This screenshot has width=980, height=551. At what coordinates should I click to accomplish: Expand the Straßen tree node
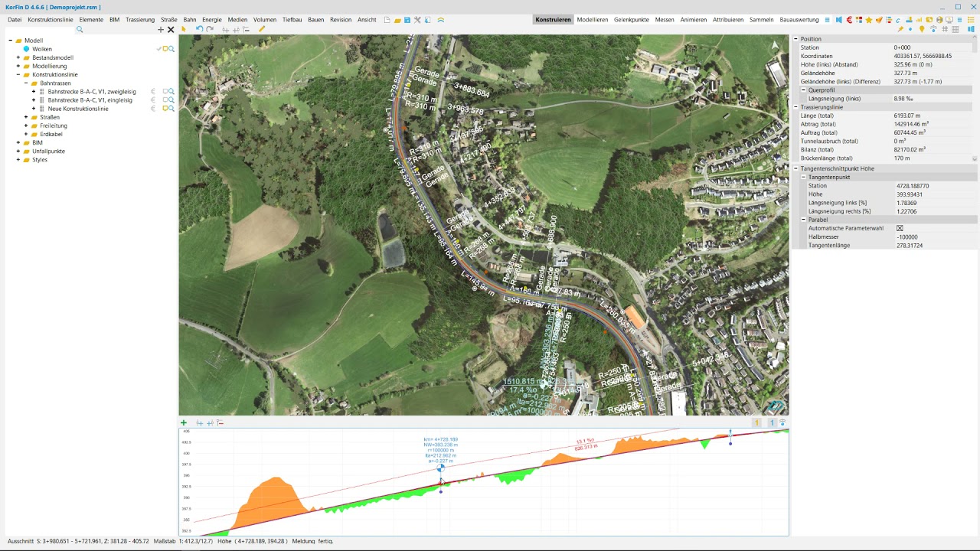click(x=26, y=117)
